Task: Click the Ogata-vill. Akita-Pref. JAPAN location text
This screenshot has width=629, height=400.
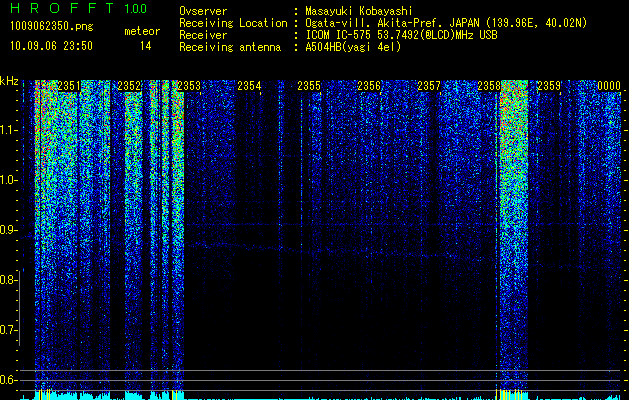Action: click(446, 23)
